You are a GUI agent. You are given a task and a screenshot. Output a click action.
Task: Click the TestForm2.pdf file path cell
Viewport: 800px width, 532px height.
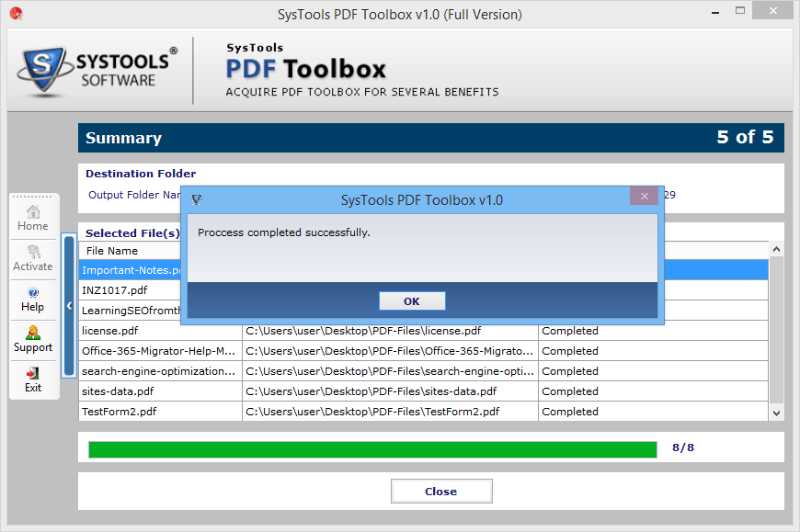(x=390, y=412)
